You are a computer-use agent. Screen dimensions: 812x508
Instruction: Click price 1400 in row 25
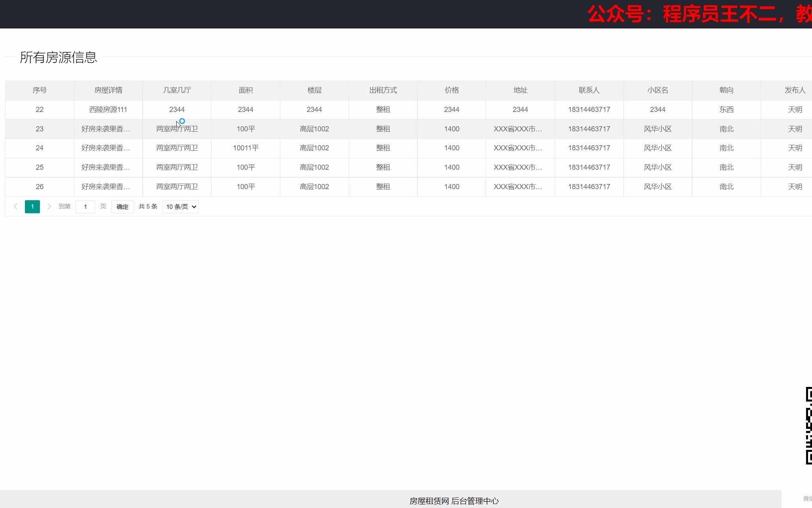pyautogui.click(x=452, y=167)
